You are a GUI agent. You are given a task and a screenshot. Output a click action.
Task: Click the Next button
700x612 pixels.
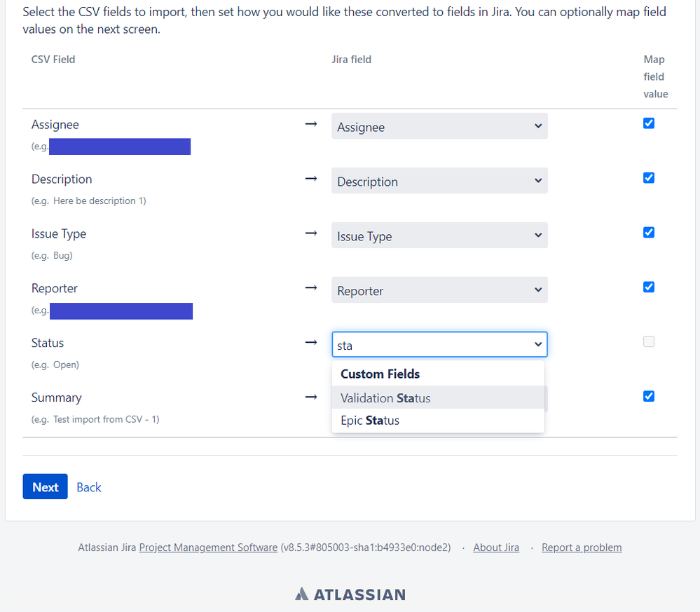click(x=45, y=487)
